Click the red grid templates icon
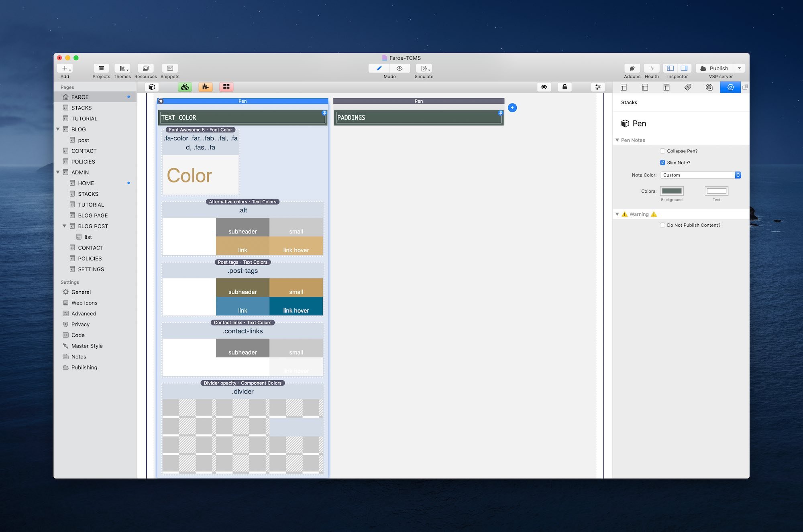Viewport: 803px width, 532px height. pos(226,87)
